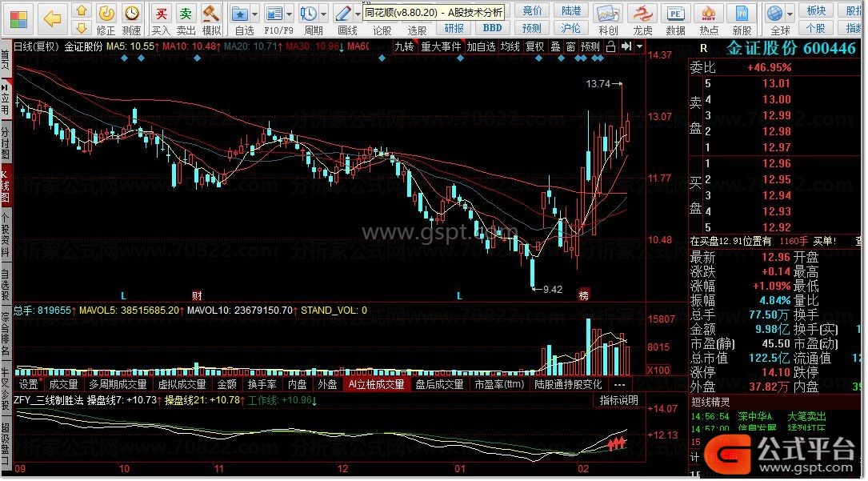Click the green 卖出 sell icon
The height and width of the screenshot is (481, 868).
click(x=186, y=14)
